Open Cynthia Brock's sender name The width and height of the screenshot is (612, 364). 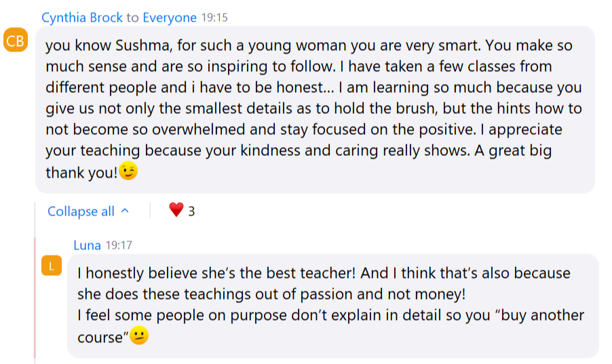point(82,18)
